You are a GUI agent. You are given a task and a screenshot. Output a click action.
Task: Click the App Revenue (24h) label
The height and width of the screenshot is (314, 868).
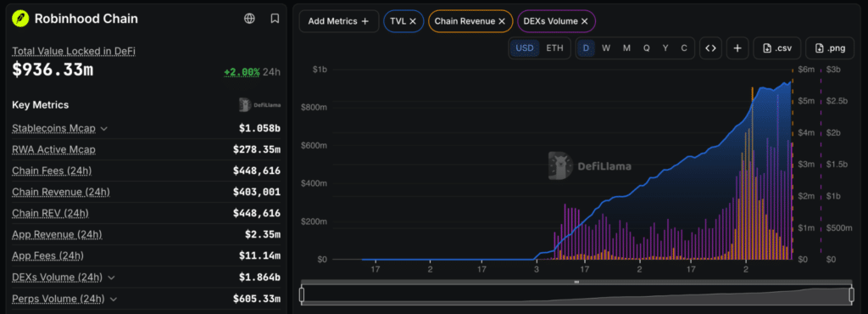57,234
